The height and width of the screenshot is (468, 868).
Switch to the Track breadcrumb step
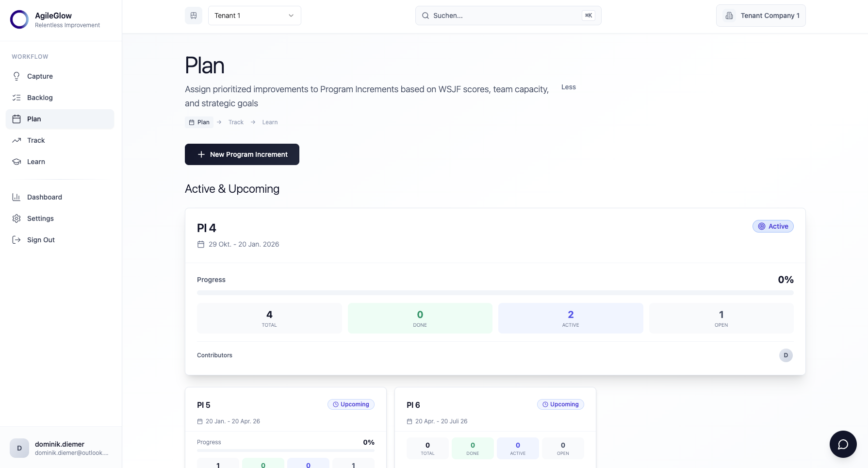coord(236,122)
